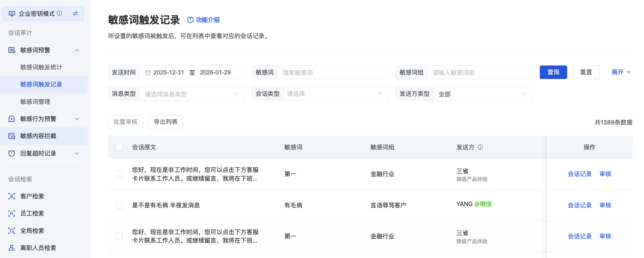Viewport: 644px width, 258px height.
Task: Select 敏感词触发记录 submenu item
Action: 41,84
